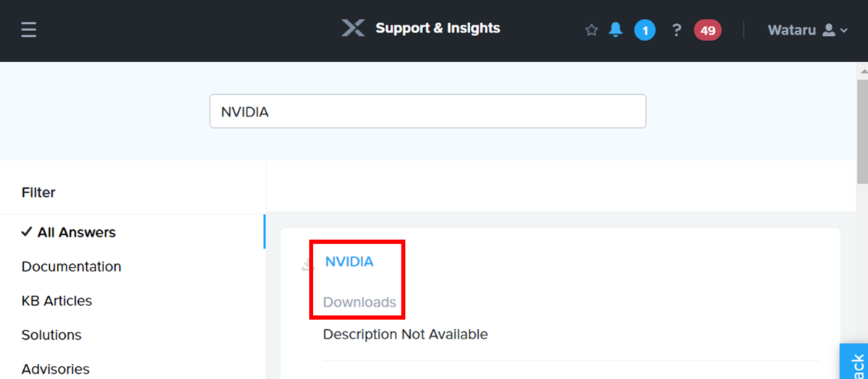Click the download icon beside NVIDIA result
868x379 pixels.
pyautogui.click(x=306, y=265)
